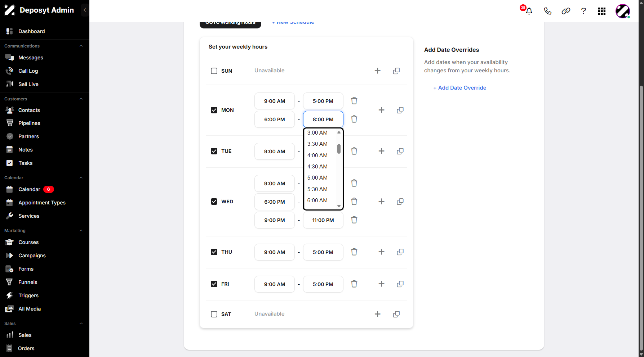Screen dimensions: 644x357
Task: Open Calendar sidebar item
Action: [x=29, y=189]
